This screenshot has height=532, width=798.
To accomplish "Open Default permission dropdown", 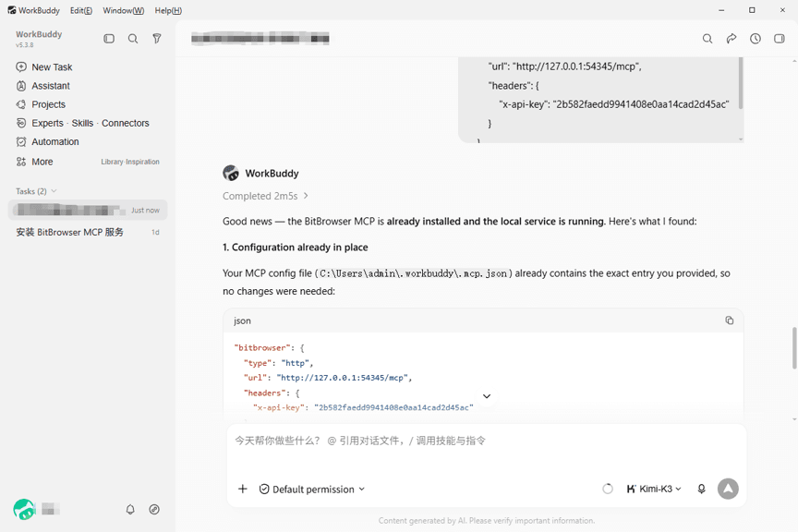I will pos(312,490).
